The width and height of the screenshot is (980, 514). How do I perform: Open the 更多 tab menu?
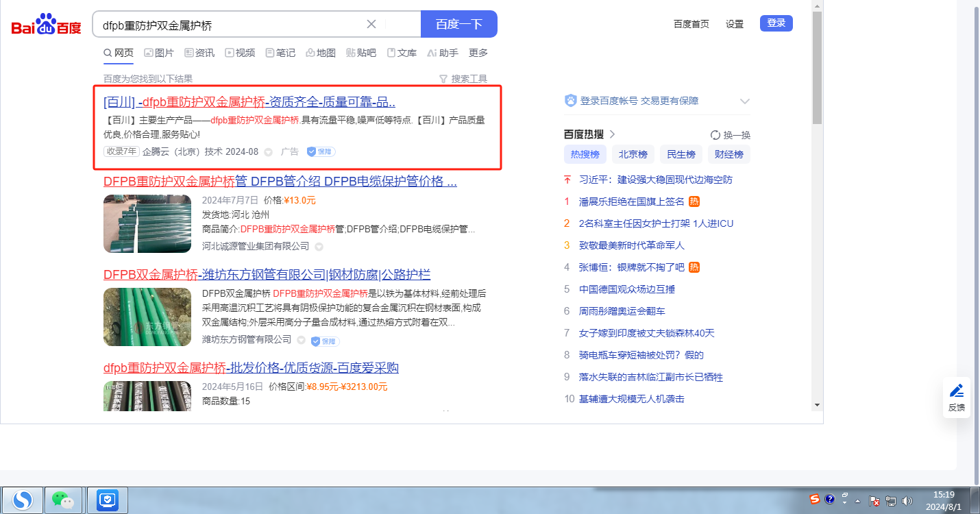pyautogui.click(x=478, y=53)
